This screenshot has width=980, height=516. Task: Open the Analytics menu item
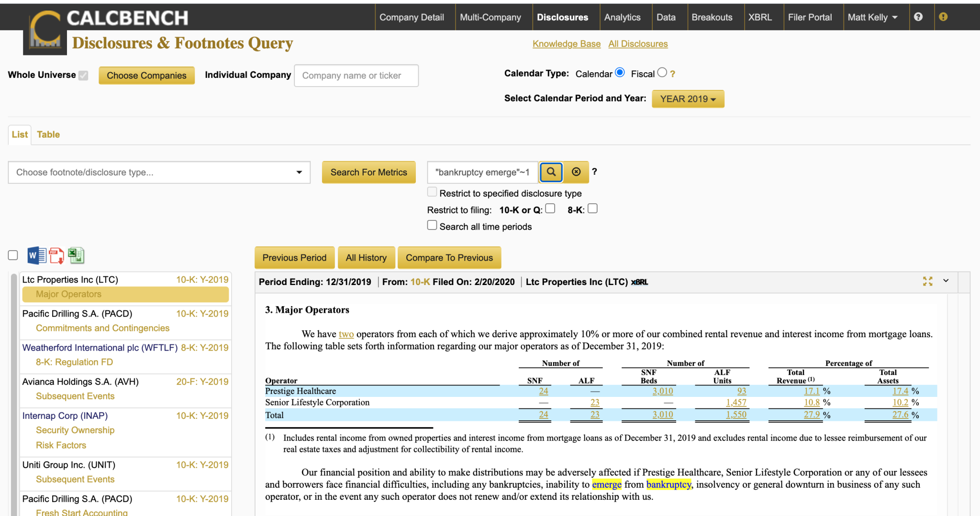click(x=622, y=17)
